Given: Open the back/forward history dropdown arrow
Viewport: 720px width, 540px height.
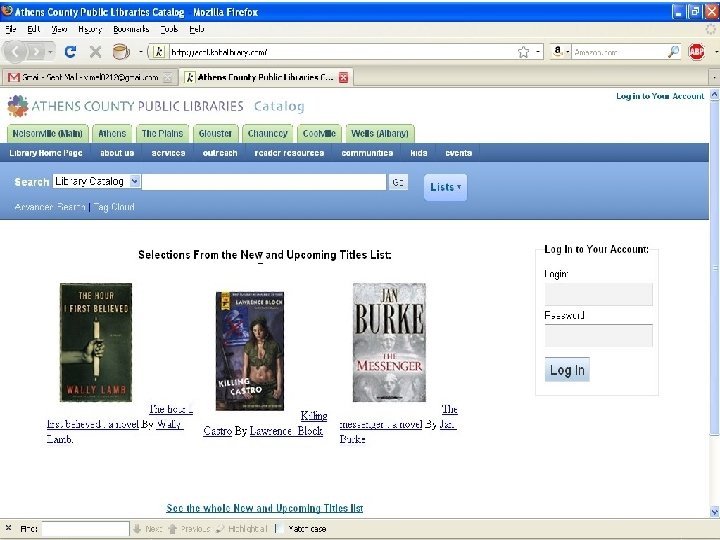Looking at the screenshot, I should pyautogui.click(x=50, y=52).
